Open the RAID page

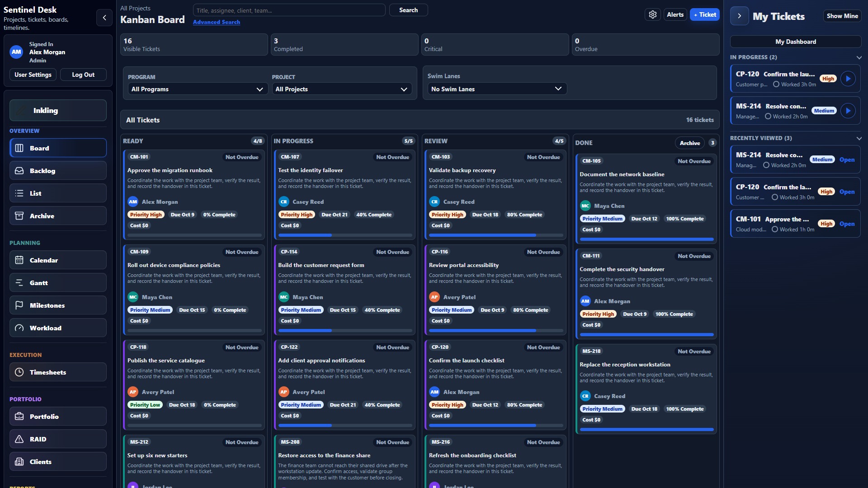pyautogui.click(x=58, y=439)
